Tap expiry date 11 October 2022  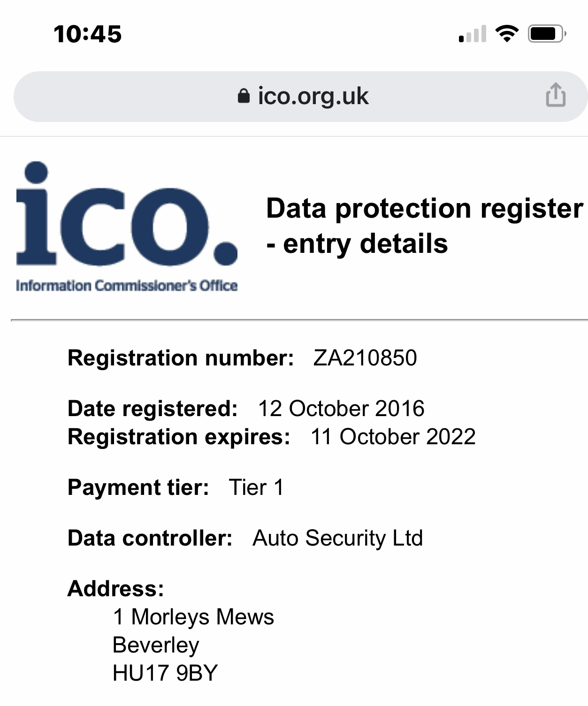click(393, 437)
